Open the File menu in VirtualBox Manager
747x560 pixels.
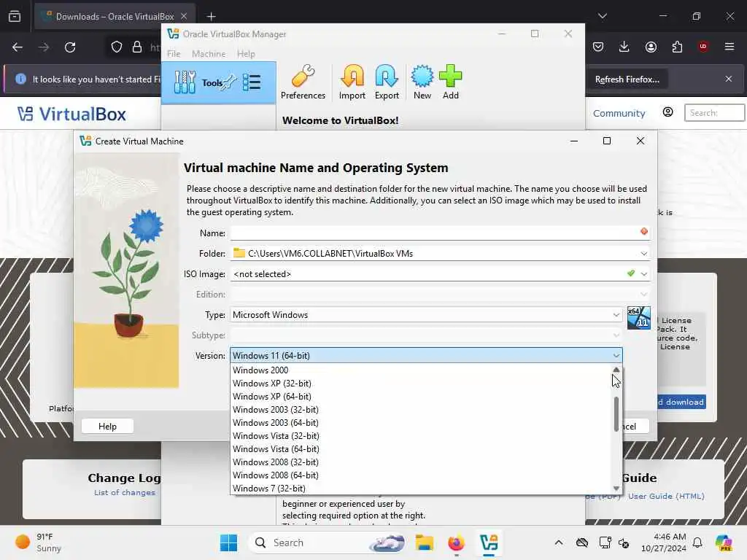174,54
